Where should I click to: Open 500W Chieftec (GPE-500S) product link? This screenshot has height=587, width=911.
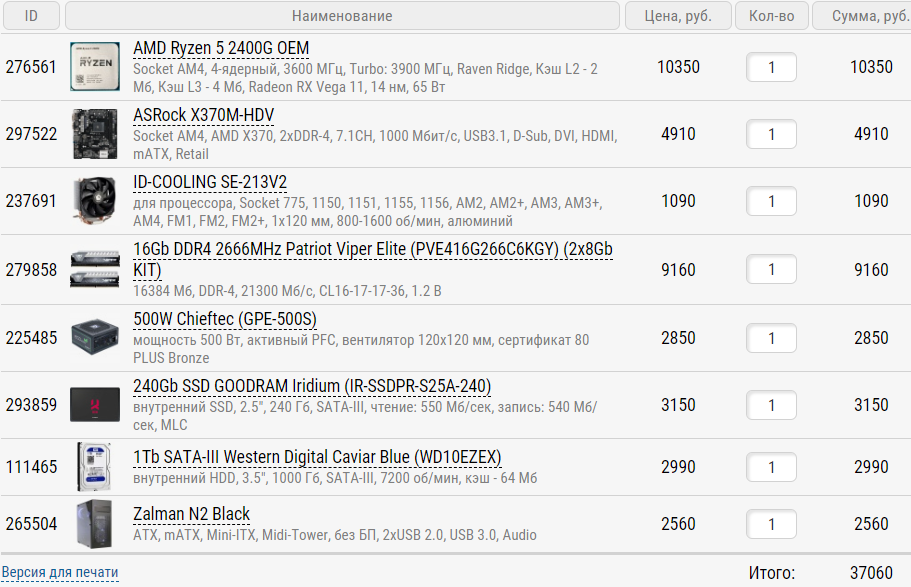point(225,319)
